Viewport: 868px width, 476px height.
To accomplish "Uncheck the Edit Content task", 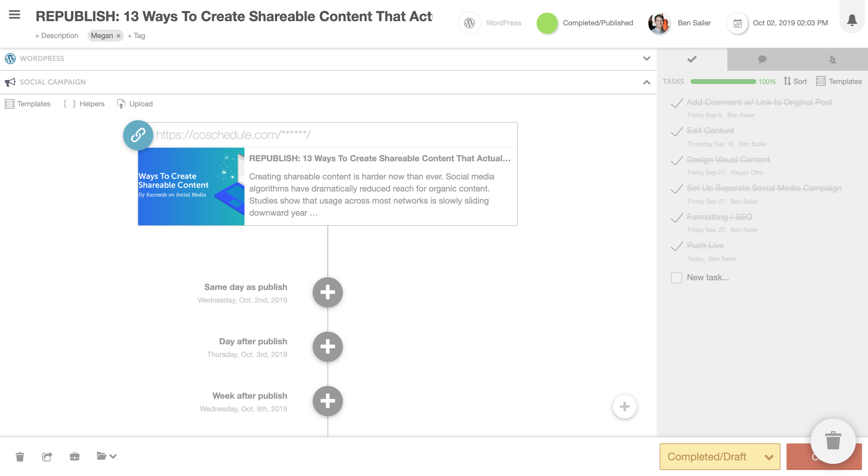I will (x=677, y=131).
